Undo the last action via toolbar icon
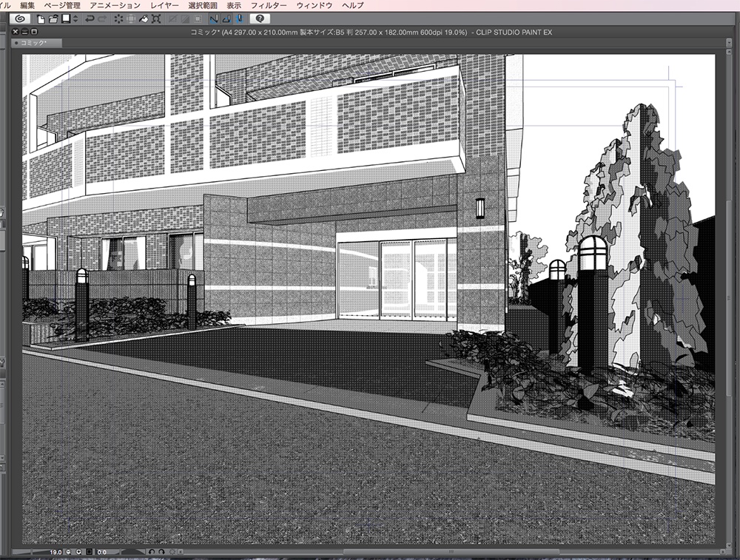This screenshot has width=740, height=560. [89, 20]
